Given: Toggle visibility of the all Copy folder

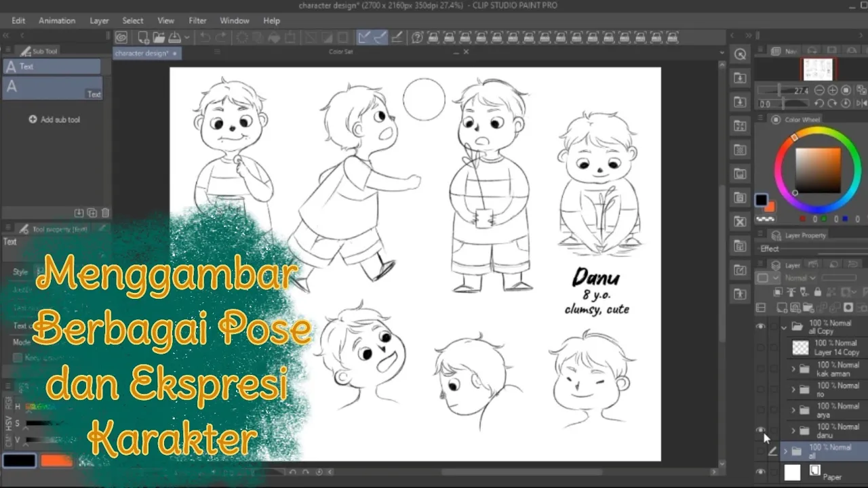Looking at the screenshot, I should [760, 327].
